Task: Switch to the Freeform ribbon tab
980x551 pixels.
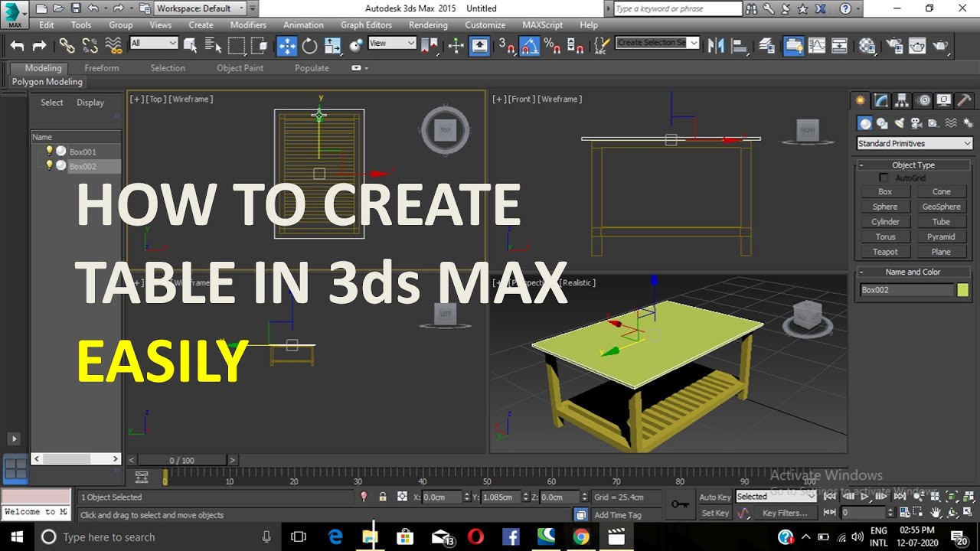Action: 102,68
